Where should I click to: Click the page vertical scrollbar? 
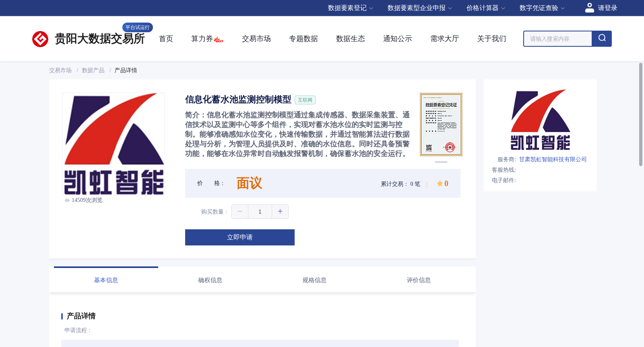[x=641, y=114]
